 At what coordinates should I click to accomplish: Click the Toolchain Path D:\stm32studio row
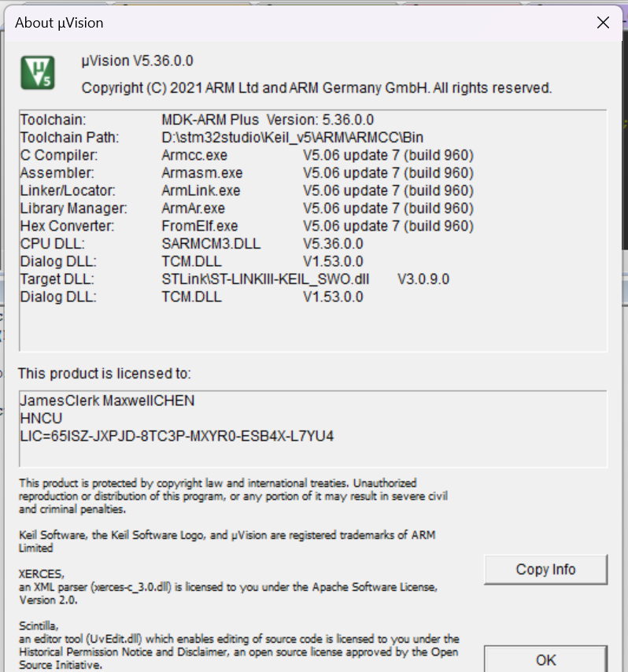click(222, 138)
